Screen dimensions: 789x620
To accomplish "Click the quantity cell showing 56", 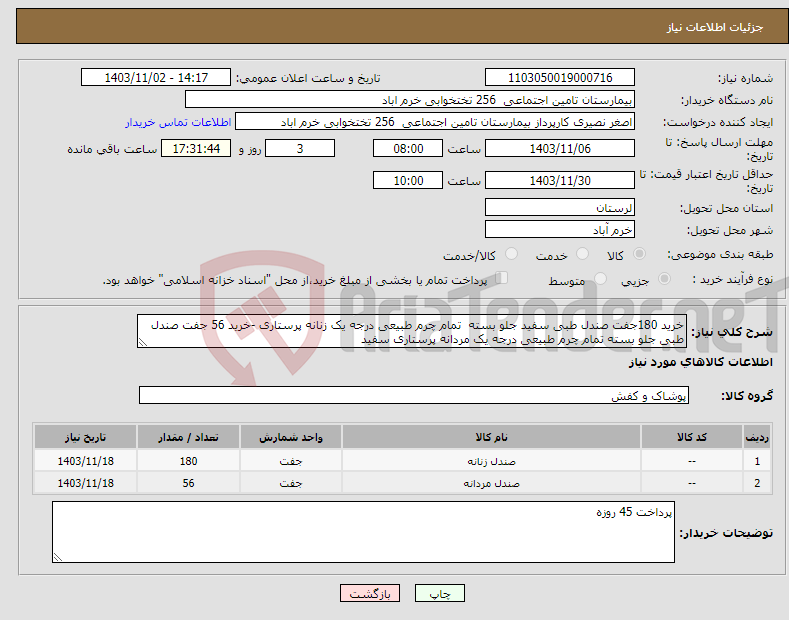I will coord(188,483).
